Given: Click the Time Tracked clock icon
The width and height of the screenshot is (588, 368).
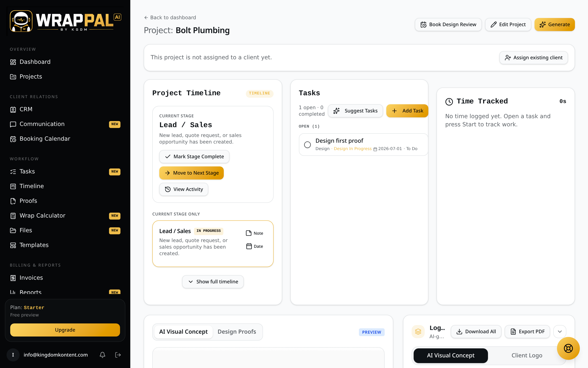Looking at the screenshot, I should [449, 101].
